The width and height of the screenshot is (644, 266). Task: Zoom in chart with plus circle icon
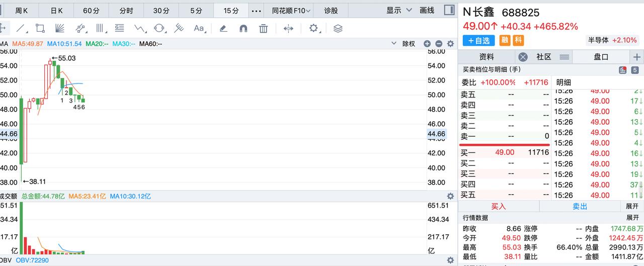427,44
